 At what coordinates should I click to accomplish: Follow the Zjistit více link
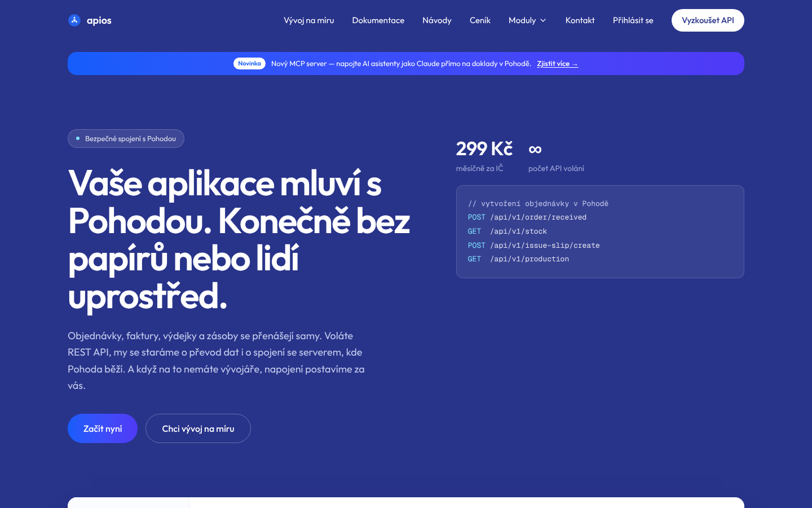[x=557, y=64]
